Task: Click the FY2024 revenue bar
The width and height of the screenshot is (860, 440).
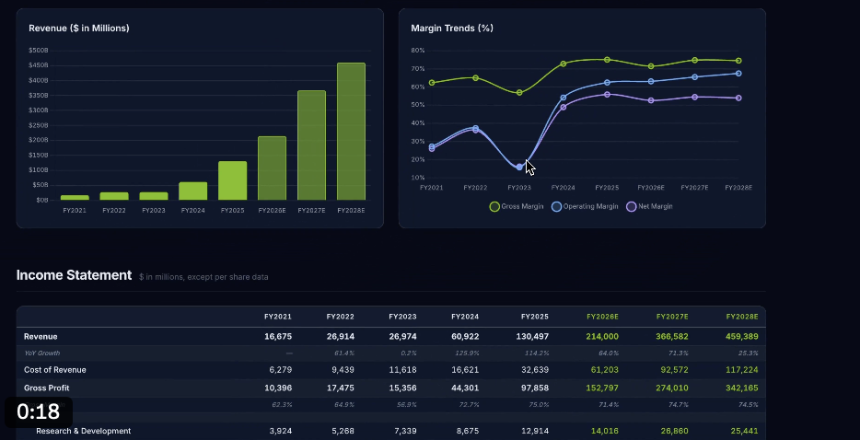Action: (193, 190)
